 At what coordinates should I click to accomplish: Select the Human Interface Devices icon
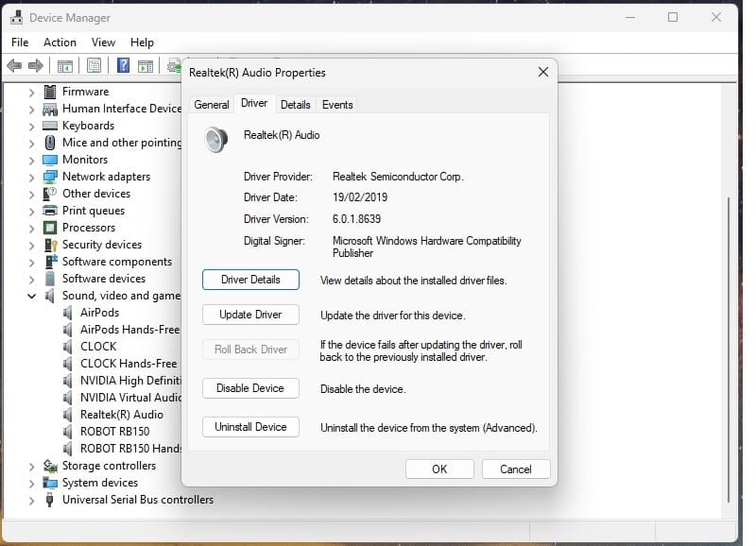[50, 109]
